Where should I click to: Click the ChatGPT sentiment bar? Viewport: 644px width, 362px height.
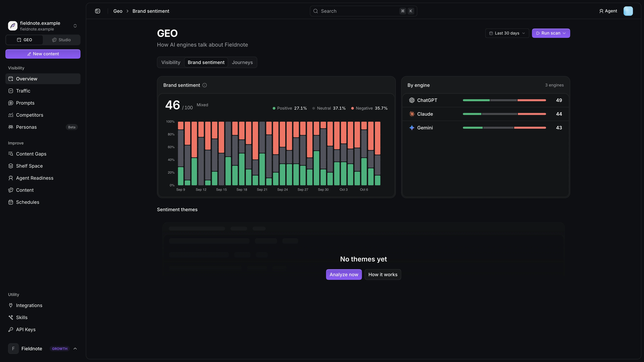coord(504,100)
